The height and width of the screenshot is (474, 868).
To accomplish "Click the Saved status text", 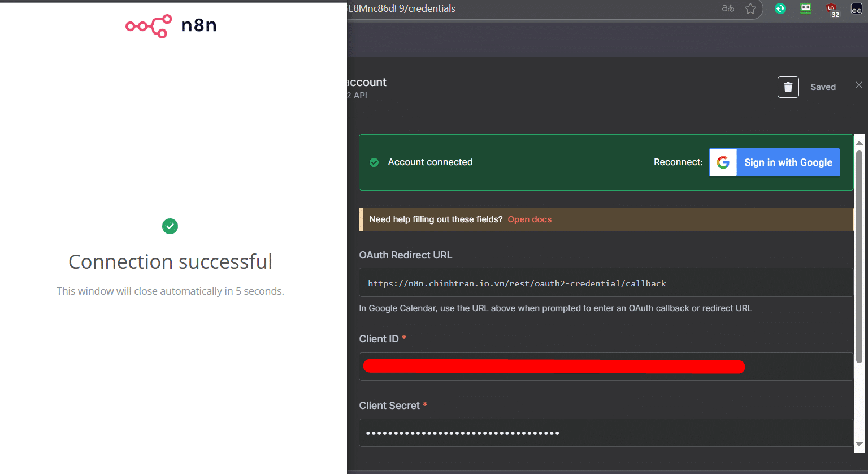I will click(823, 87).
